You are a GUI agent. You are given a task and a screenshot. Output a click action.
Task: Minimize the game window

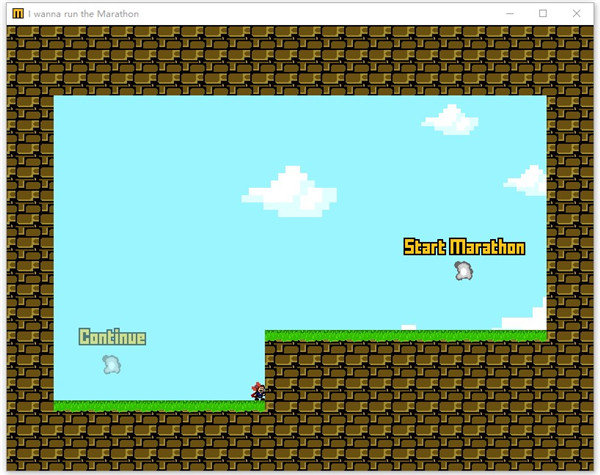click(x=510, y=13)
